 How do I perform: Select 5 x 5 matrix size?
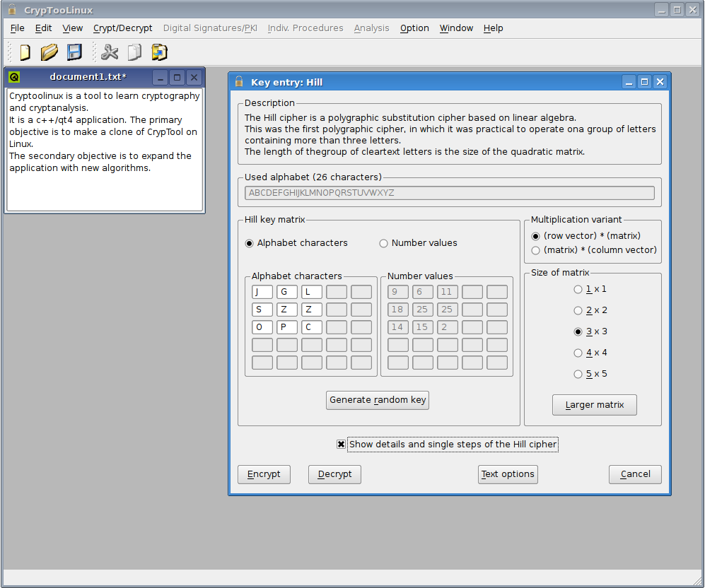tap(590, 374)
